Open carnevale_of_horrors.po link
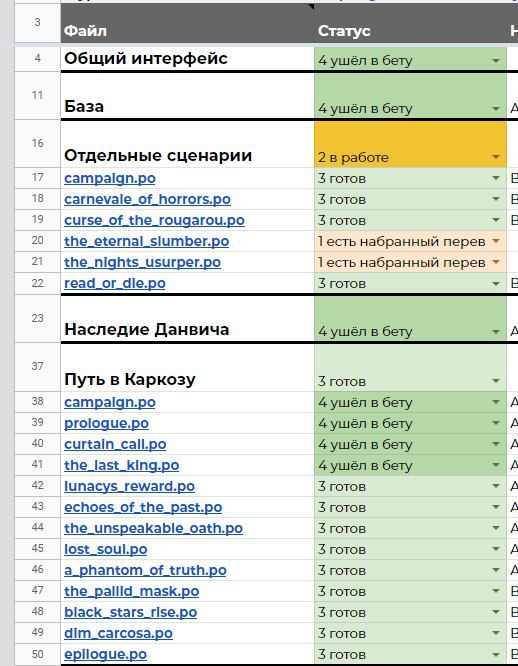This screenshot has width=518, height=666. pyautogui.click(x=147, y=199)
